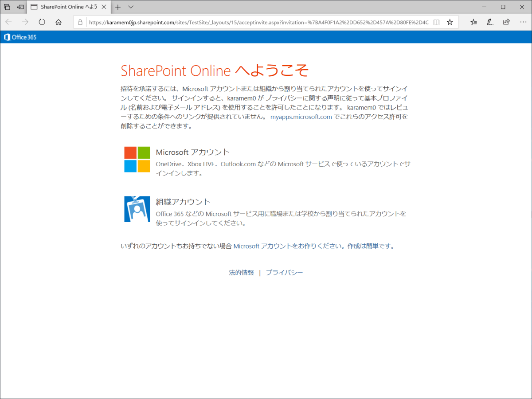Image resolution: width=532 pixels, height=399 pixels.
Task: Click the Microsoft four-color logo
Action: [x=137, y=159]
